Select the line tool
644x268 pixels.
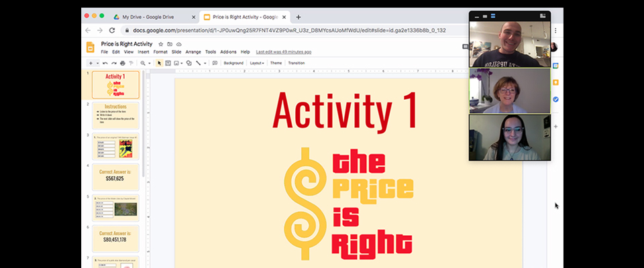click(x=199, y=63)
